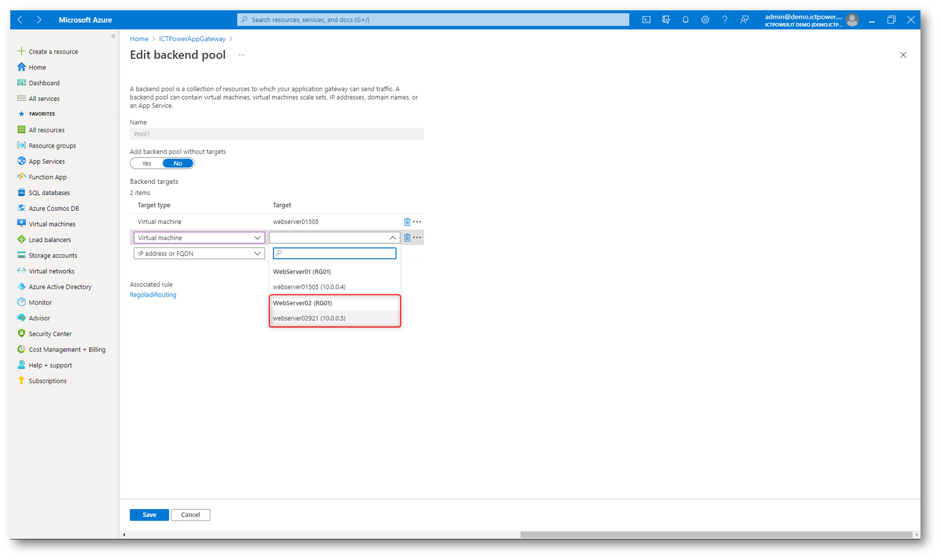The width and height of the screenshot is (941, 560).
Task: Select webserver02921 (10.0.0.5) option
Action: click(x=335, y=318)
